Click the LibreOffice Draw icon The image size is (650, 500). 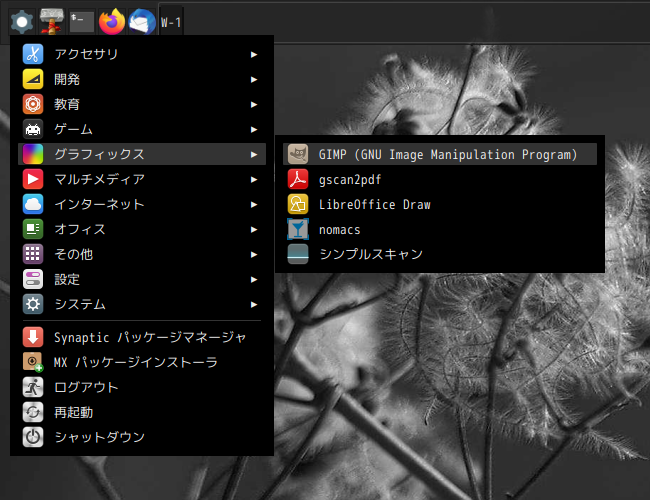[x=298, y=204]
